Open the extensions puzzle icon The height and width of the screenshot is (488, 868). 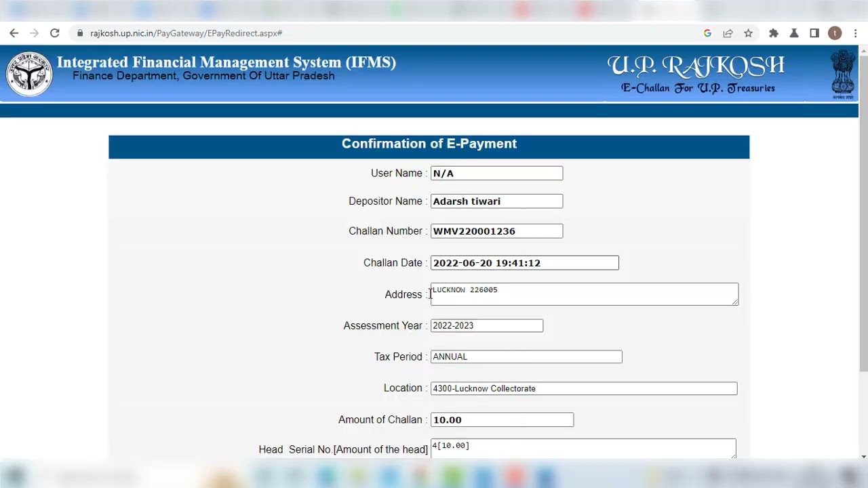tap(774, 33)
